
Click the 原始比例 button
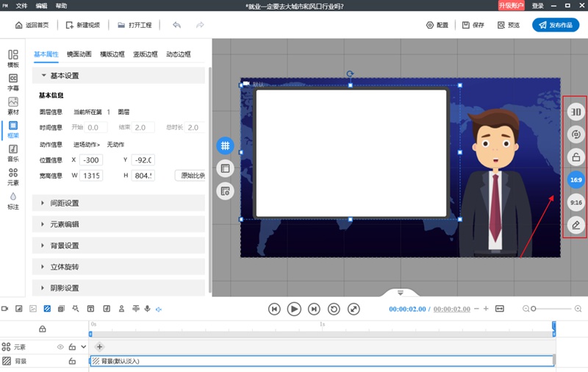tap(190, 176)
